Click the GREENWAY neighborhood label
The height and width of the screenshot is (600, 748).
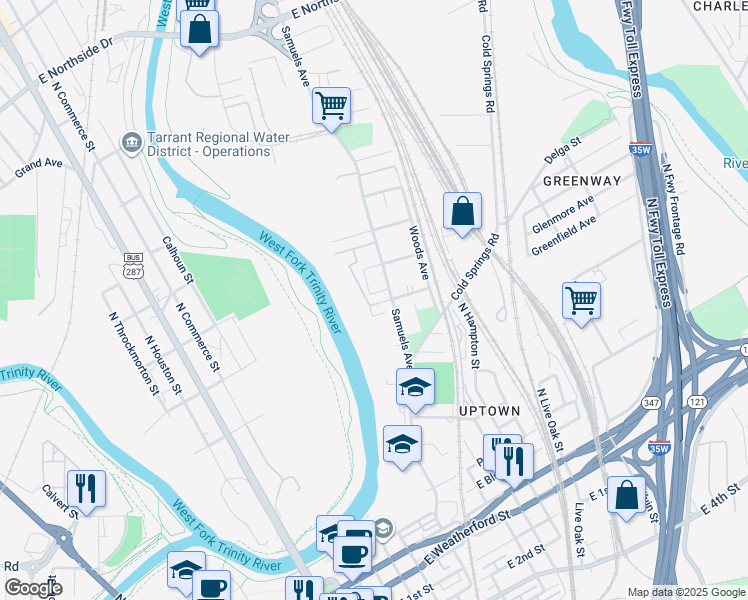point(582,181)
